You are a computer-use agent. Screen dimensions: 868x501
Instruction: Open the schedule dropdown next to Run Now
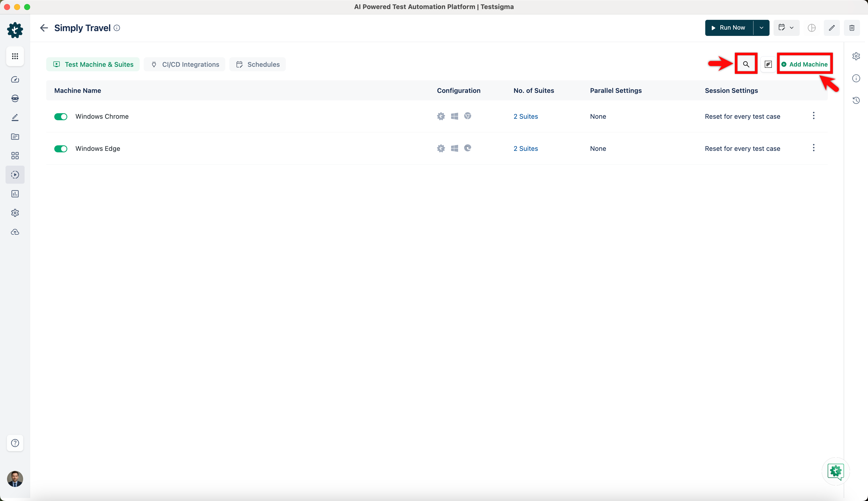coord(786,28)
